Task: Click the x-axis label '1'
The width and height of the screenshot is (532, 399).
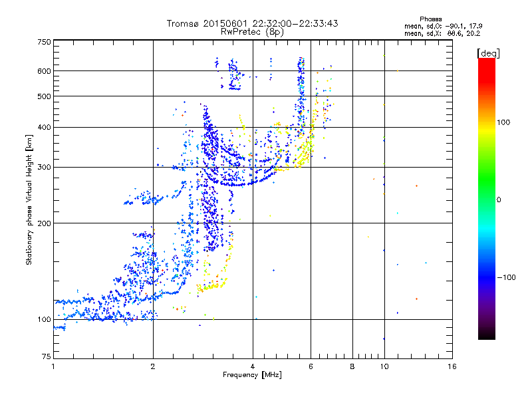Action: [53, 366]
